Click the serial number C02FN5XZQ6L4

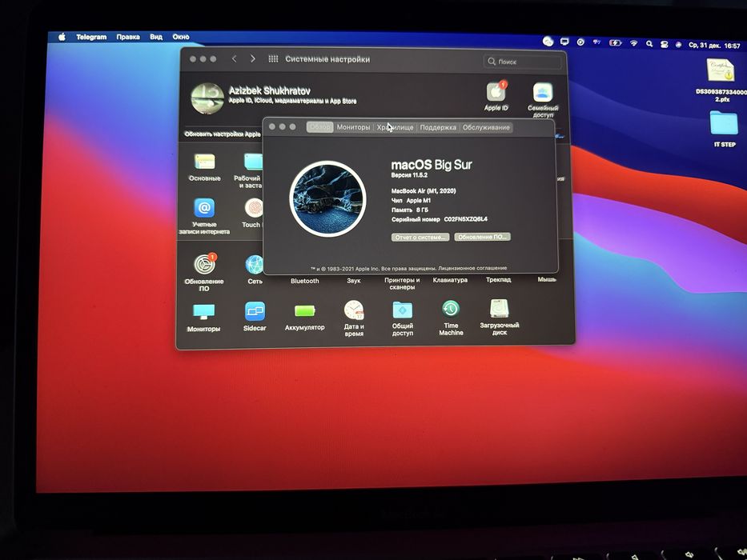point(465,219)
